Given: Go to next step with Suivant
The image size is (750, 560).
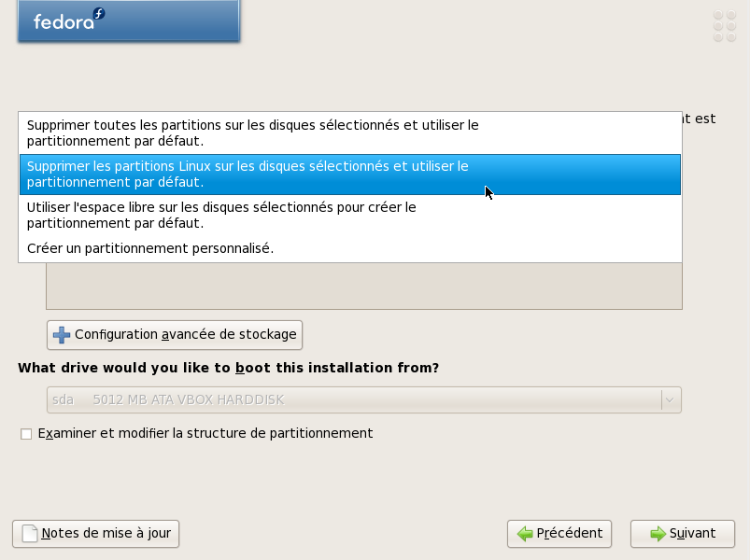Looking at the screenshot, I should 683,534.
